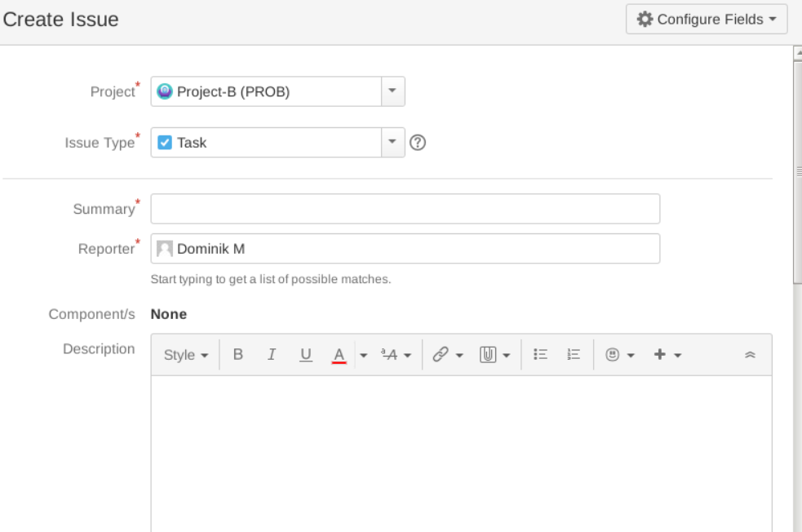Insert a link with the link icon
This screenshot has width=802, height=532.
441,354
